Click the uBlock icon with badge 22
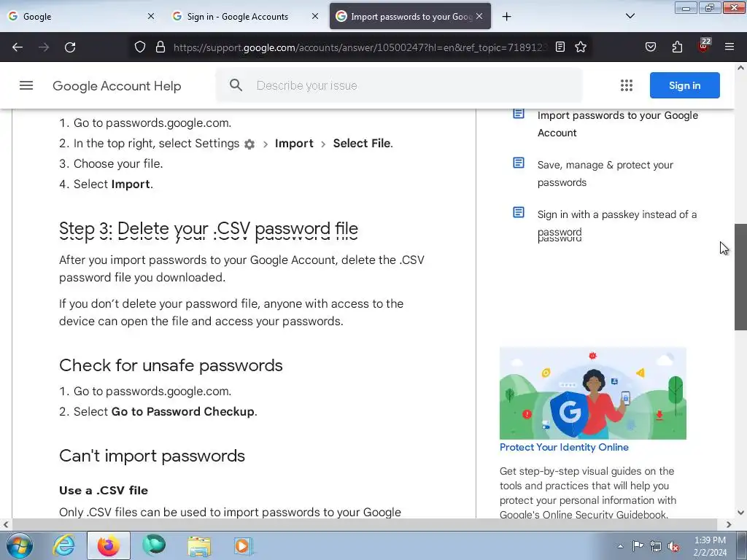Image resolution: width=747 pixels, height=560 pixels. [704, 46]
